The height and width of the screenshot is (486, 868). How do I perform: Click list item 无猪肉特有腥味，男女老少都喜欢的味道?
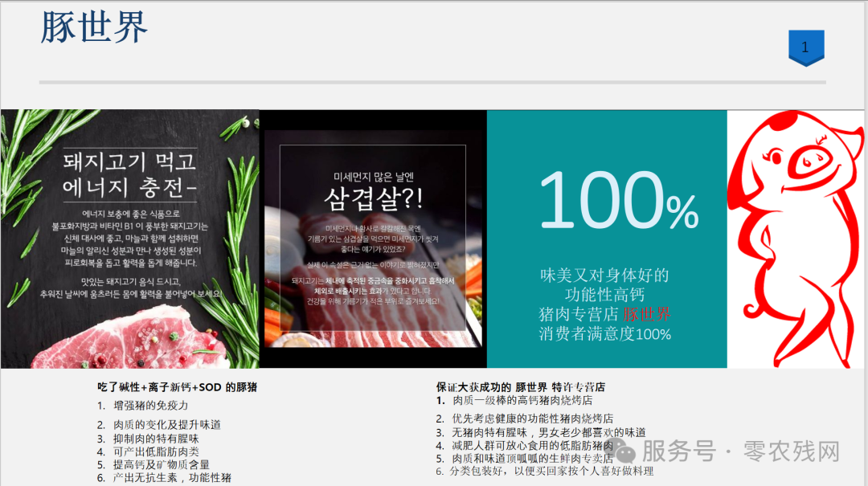[541, 432]
